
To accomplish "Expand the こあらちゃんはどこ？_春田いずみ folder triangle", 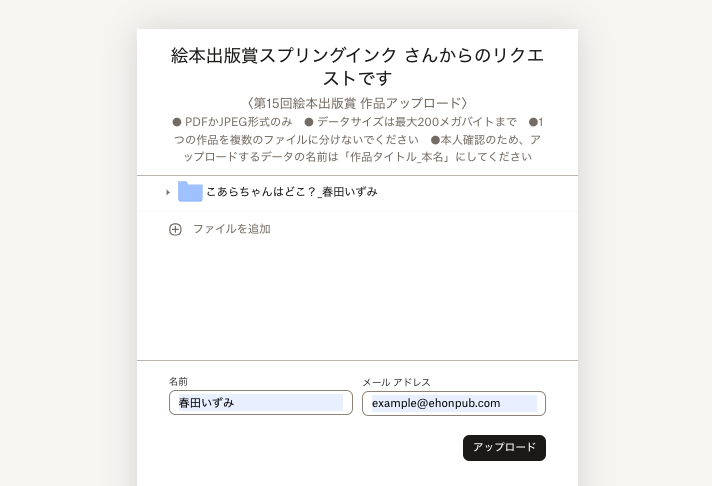I will pyautogui.click(x=168, y=192).
